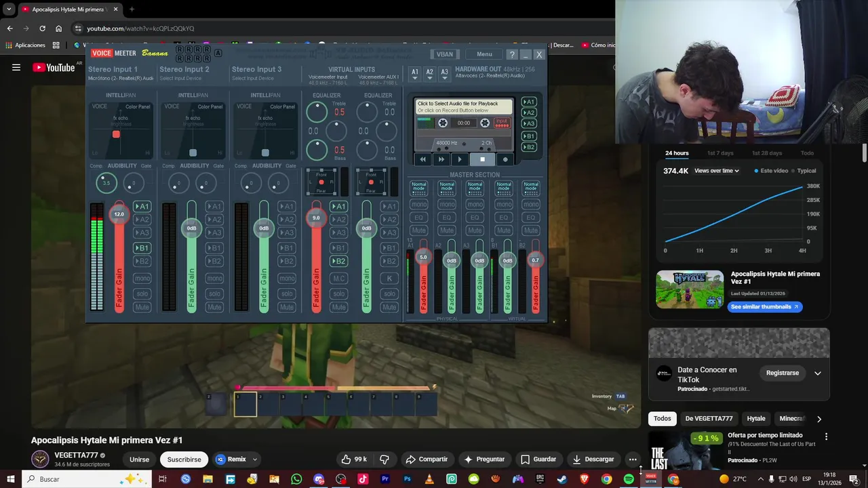This screenshot has width=868, height=488.
Task: Open A1 hardware output device selector
Action: (414, 74)
